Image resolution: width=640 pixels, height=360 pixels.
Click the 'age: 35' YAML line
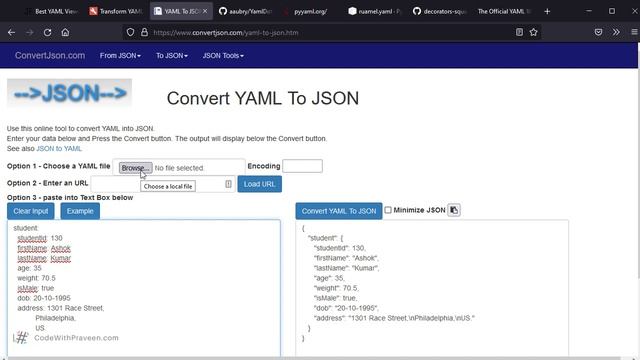click(x=29, y=268)
